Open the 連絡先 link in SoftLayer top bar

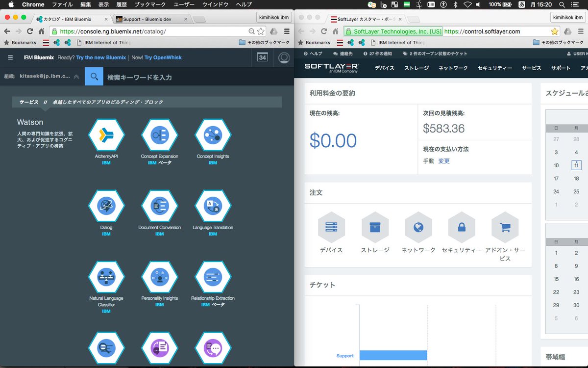342,53
